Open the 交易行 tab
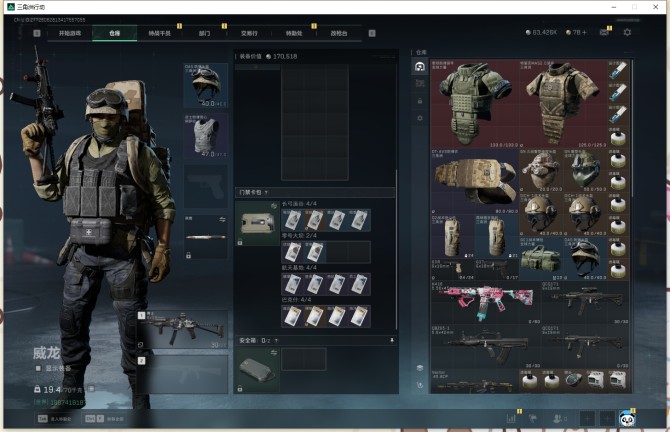Image resolution: width=670 pixels, height=432 pixels. [x=249, y=33]
